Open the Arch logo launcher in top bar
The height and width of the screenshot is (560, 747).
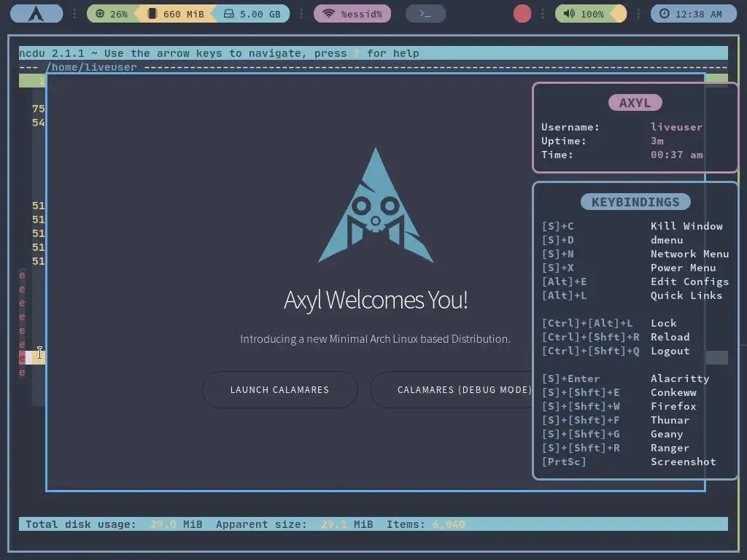coord(36,13)
